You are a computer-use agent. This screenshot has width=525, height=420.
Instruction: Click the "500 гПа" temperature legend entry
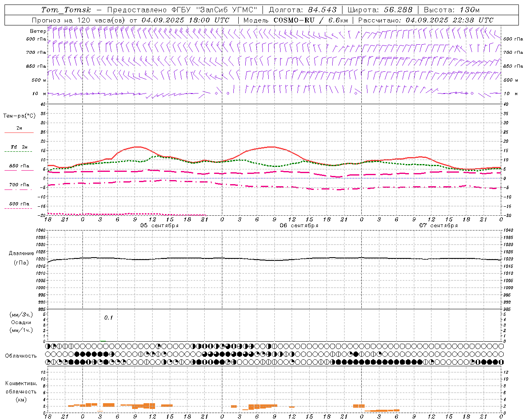[19, 204]
